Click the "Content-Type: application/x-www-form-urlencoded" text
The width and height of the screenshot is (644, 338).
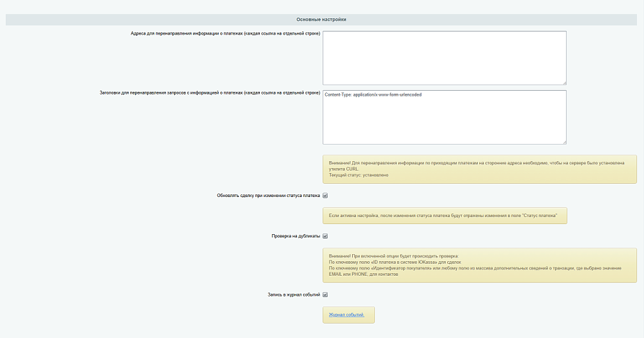[x=373, y=95]
